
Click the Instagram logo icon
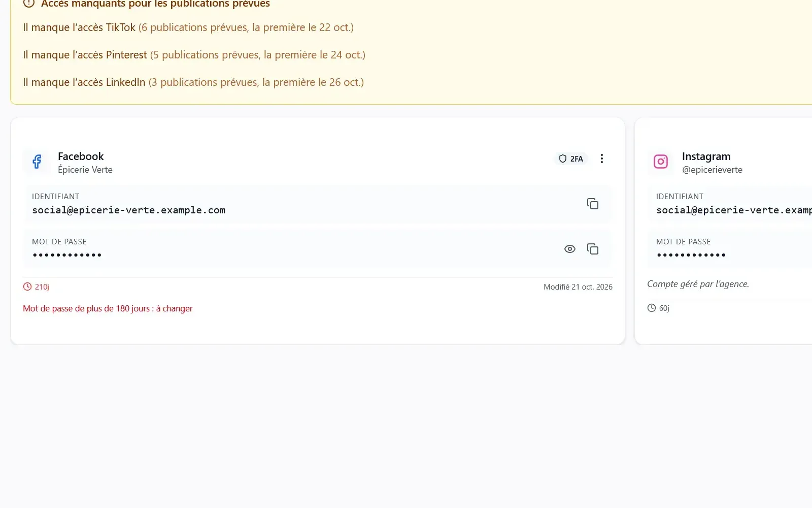coord(661,162)
